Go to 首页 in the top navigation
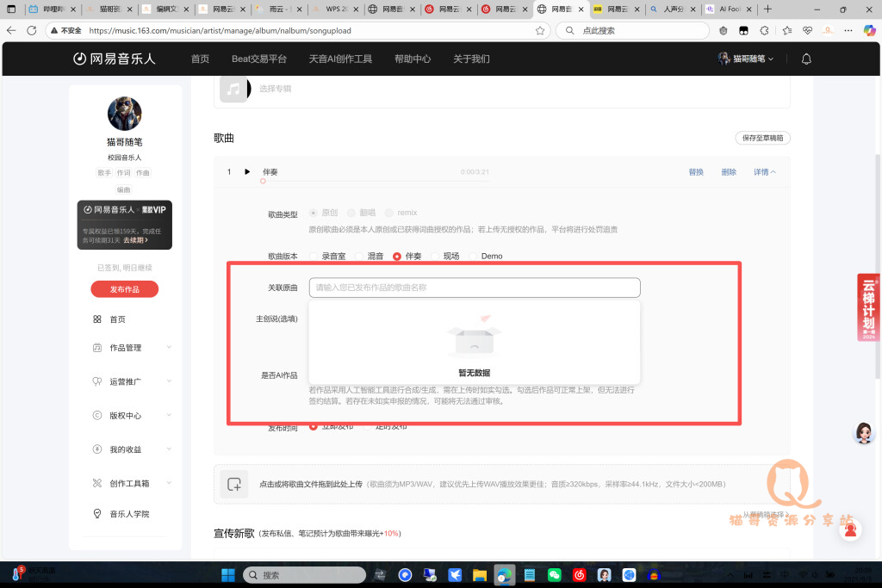 pos(200,59)
